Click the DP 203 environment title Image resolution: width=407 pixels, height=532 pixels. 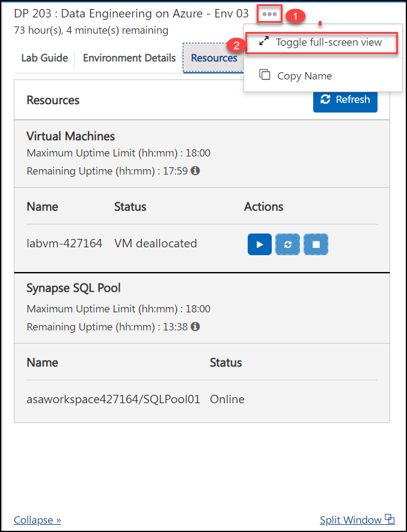(x=131, y=14)
